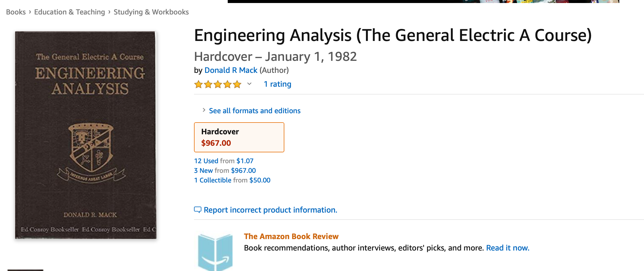
Task: Expand See all formats and editions
Action: (x=255, y=111)
